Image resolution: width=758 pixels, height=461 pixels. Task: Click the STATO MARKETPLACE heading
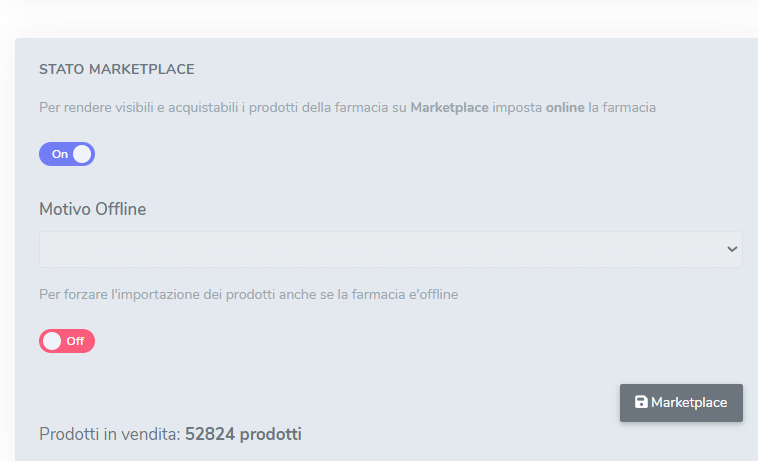(116, 70)
